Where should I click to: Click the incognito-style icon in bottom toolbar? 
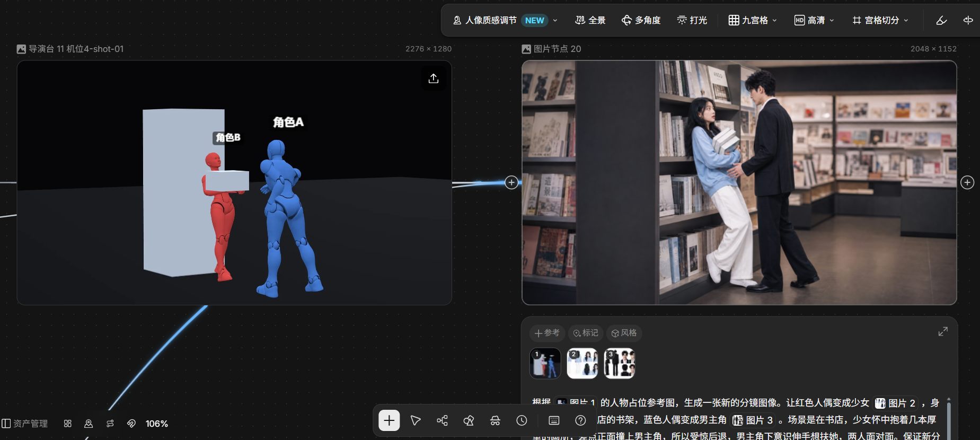point(495,420)
